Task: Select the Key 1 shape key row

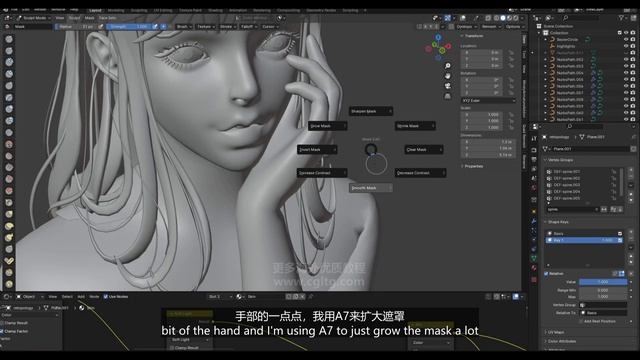Action: [584, 240]
